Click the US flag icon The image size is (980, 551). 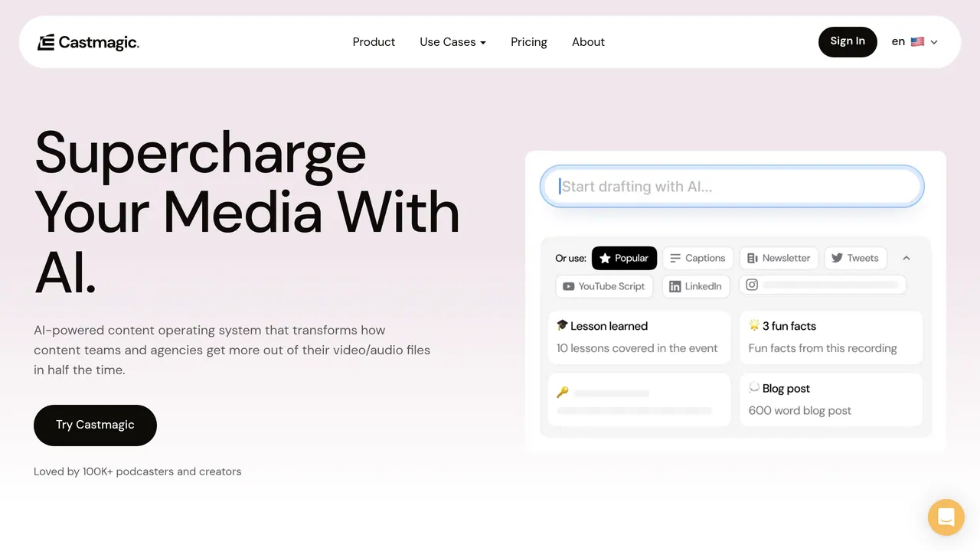(917, 42)
